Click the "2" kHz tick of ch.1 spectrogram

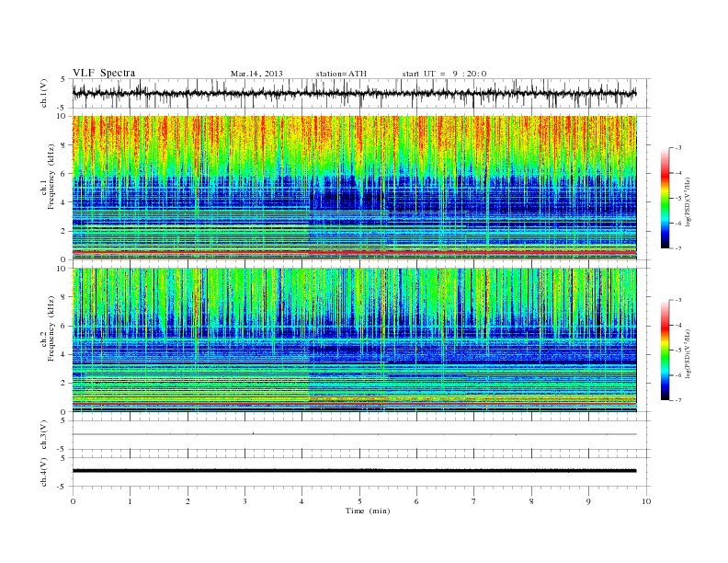point(63,231)
